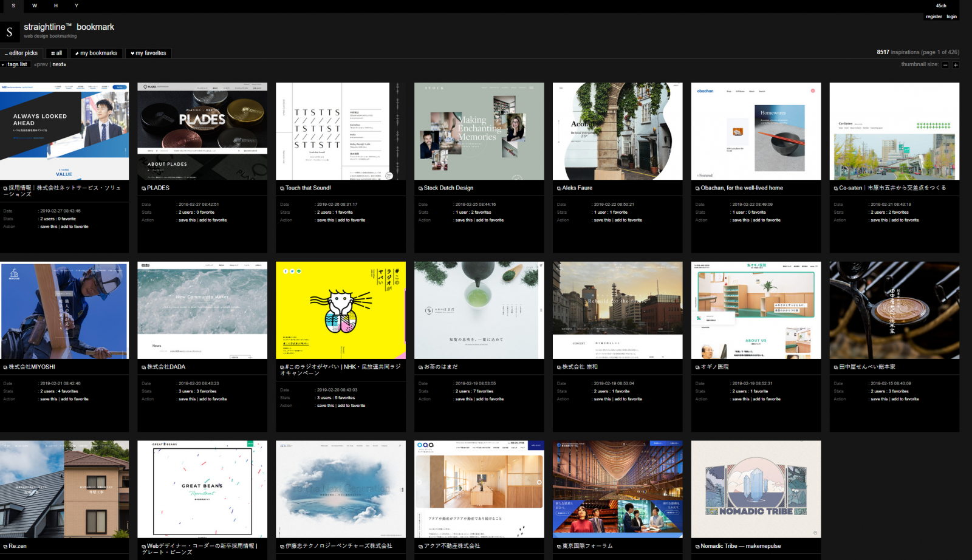Click the register link

(x=934, y=16)
